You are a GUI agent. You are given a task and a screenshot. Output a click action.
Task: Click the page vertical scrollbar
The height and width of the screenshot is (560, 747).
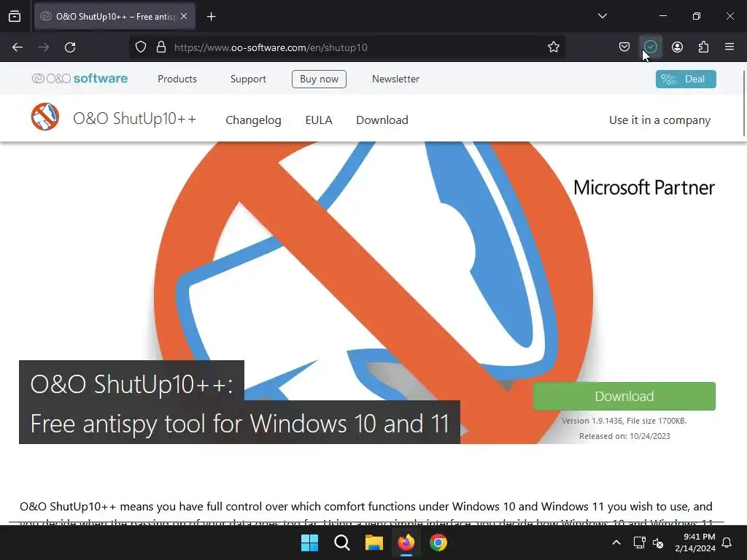743,104
